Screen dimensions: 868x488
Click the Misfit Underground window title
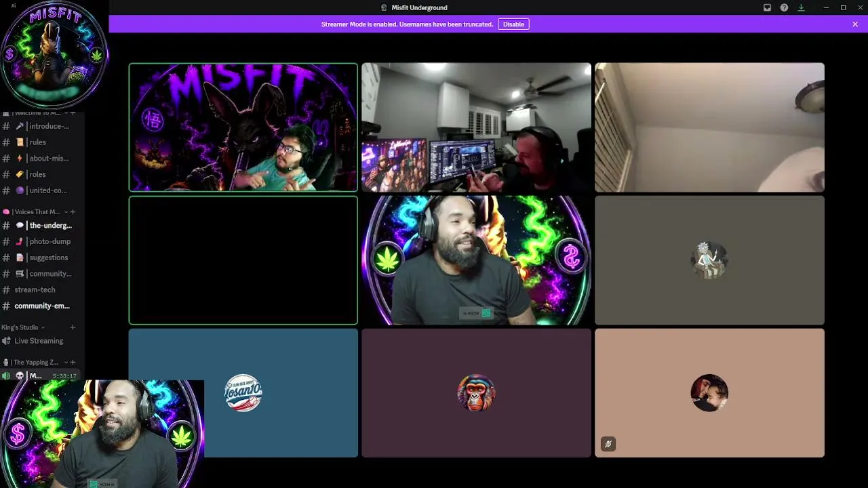tap(419, 7)
